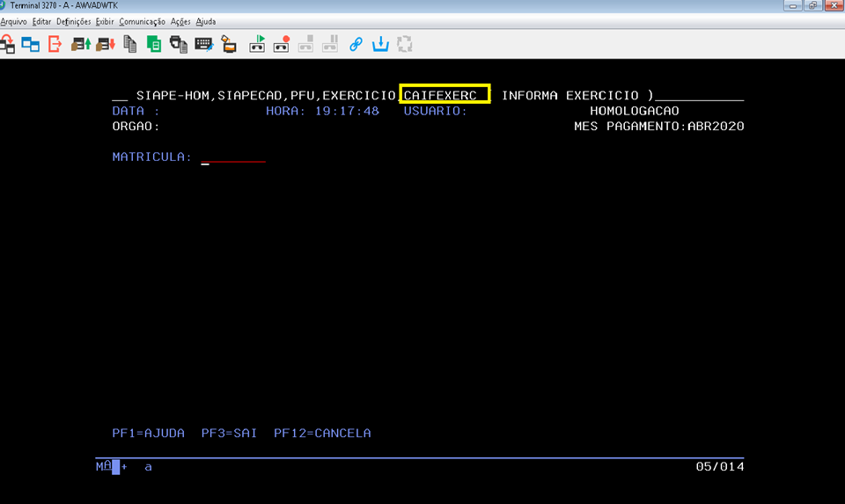This screenshot has height=504, width=845.
Task: Click the green paste icon
Action: point(154,43)
